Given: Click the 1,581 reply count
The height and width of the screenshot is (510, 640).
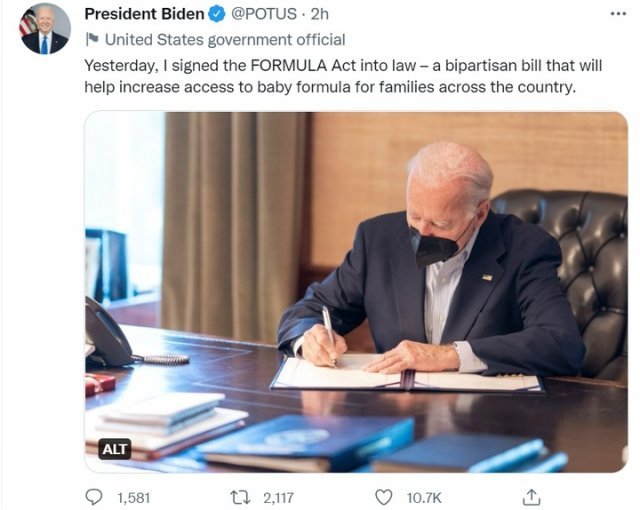Looking at the screenshot, I should [x=134, y=496].
